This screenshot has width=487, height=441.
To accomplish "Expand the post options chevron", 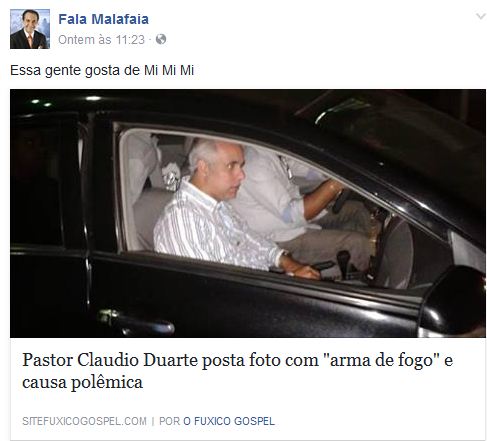I will click(480, 16).
